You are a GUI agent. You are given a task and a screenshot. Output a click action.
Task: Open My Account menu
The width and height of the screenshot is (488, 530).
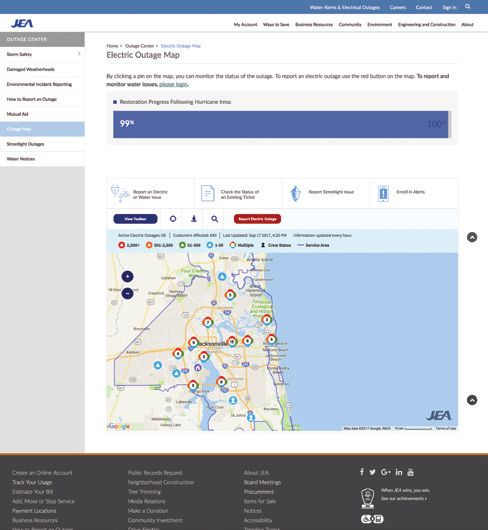pyautogui.click(x=245, y=25)
